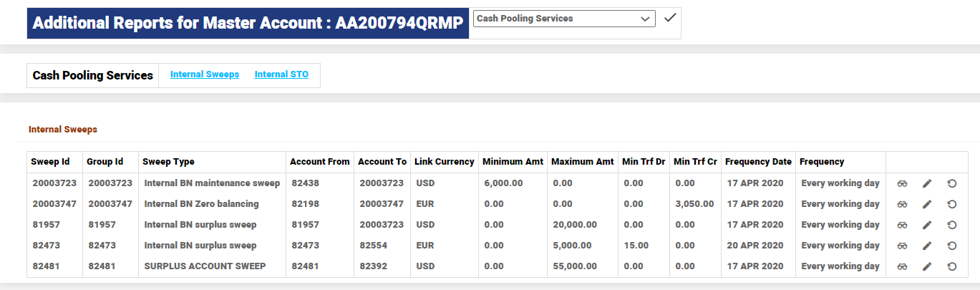View the 82473 surplus sweep details
This screenshot has height=290, width=980.
pos(902,246)
